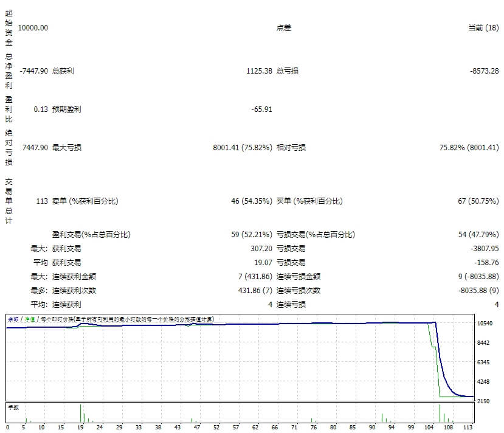504x433 pixels.
Task: Click the 总净盈利 statistic label
Action: click(8, 70)
